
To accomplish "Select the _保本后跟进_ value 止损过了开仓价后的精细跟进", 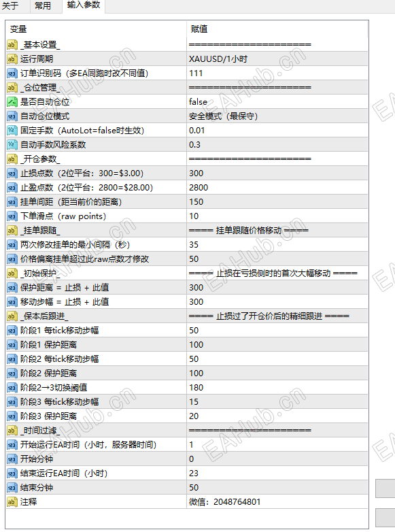I will tap(269, 316).
